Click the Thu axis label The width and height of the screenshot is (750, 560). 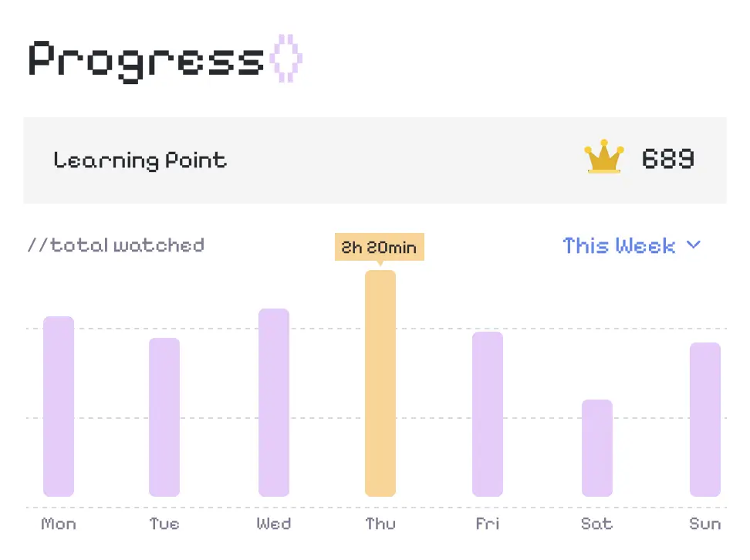click(x=380, y=525)
